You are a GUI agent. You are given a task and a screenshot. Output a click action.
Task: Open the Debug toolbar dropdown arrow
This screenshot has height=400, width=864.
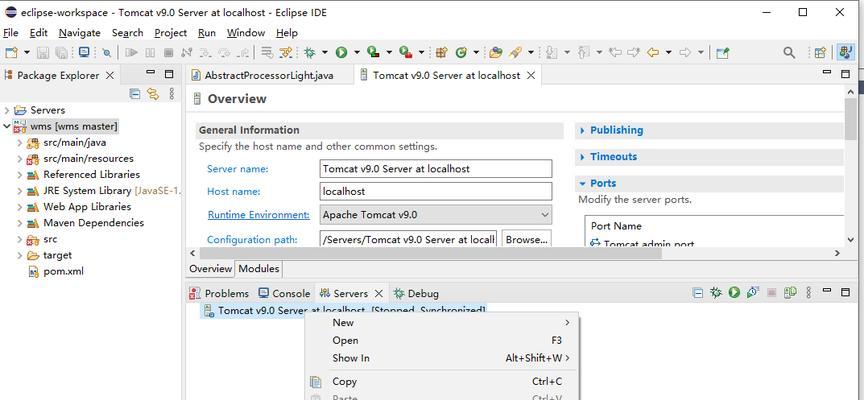click(x=325, y=52)
